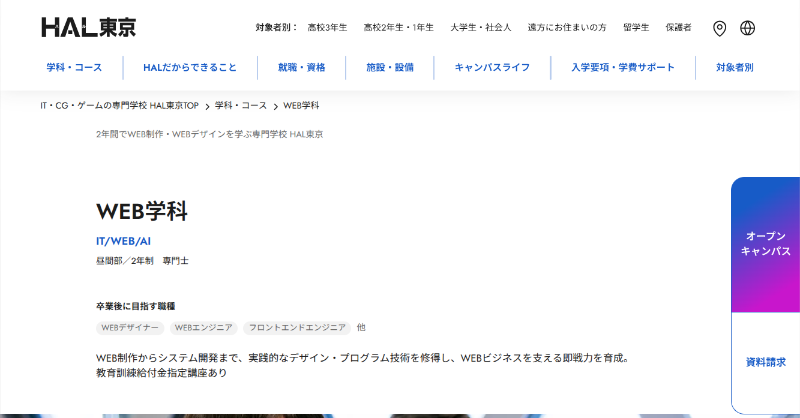
Task: Select the 高校3年生 audience link
Action: 327,28
